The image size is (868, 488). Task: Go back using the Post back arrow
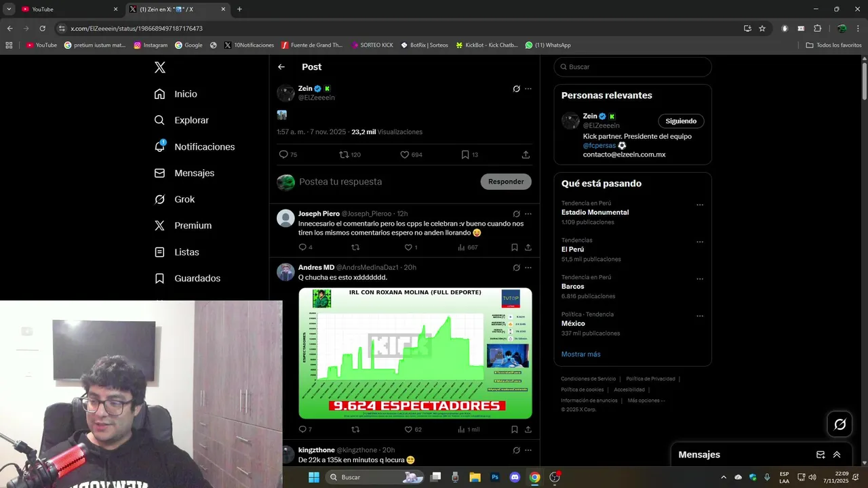click(x=281, y=67)
